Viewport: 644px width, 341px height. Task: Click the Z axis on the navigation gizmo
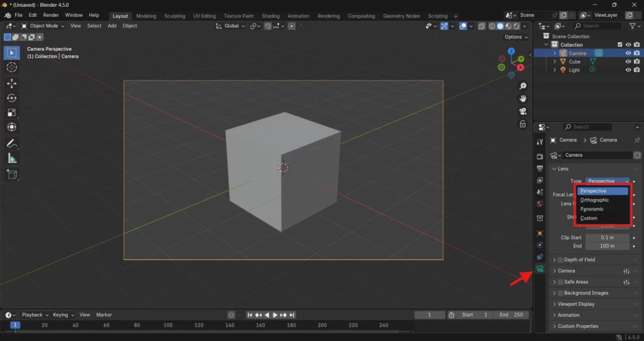(x=511, y=51)
